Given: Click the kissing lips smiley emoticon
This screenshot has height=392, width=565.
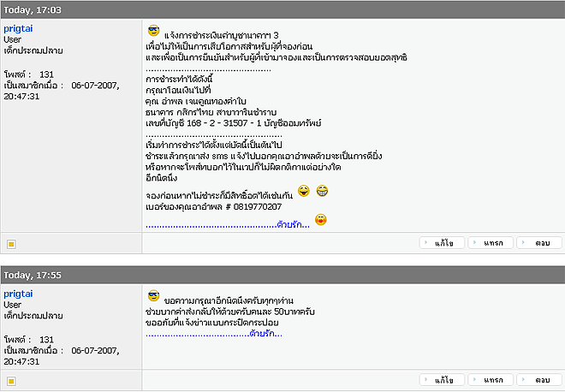Looking at the screenshot, I should click(321, 219).
